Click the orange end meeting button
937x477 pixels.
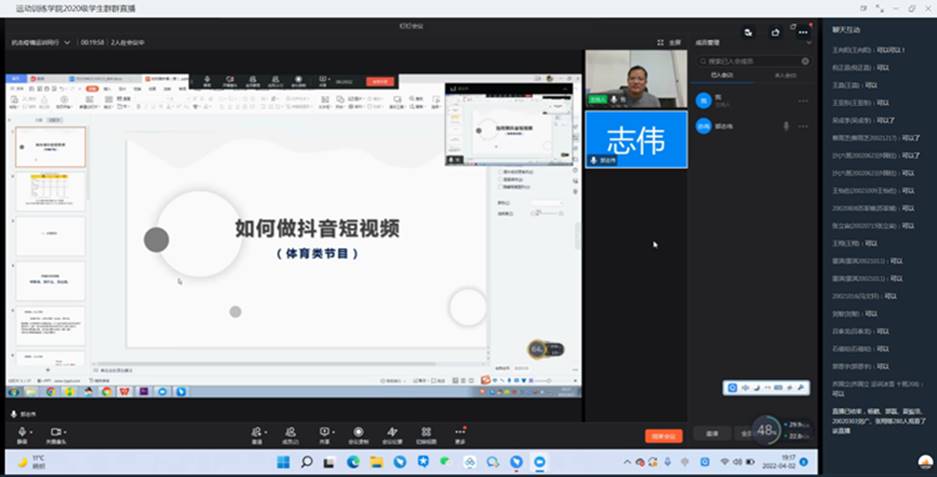point(663,436)
